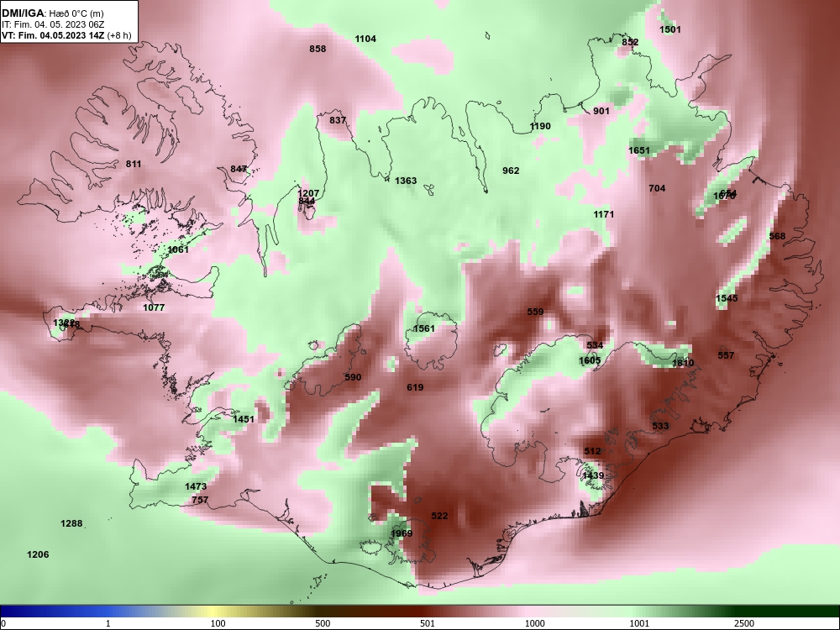Image resolution: width=840 pixels, height=630 pixels.
Task: Click the 852 map value
Action: [x=630, y=42]
